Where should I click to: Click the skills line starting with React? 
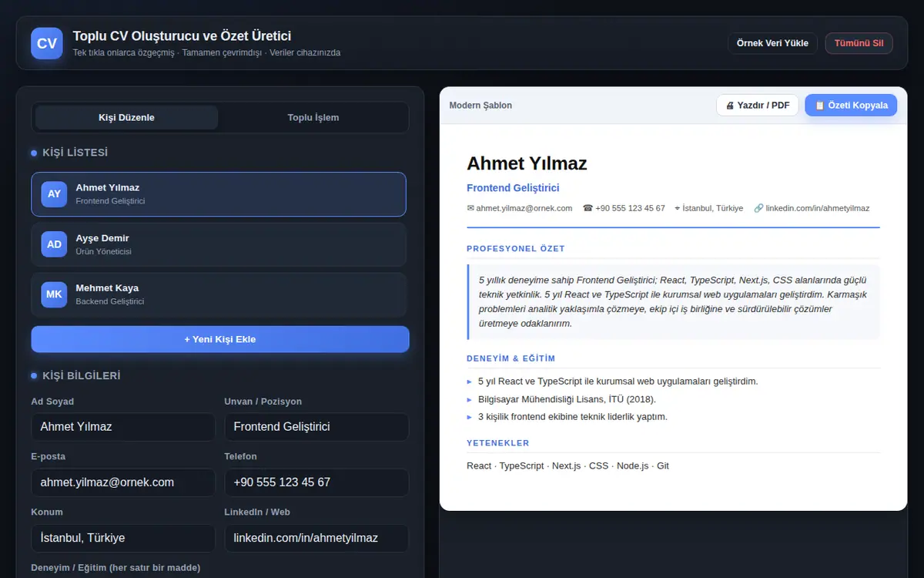[567, 466]
